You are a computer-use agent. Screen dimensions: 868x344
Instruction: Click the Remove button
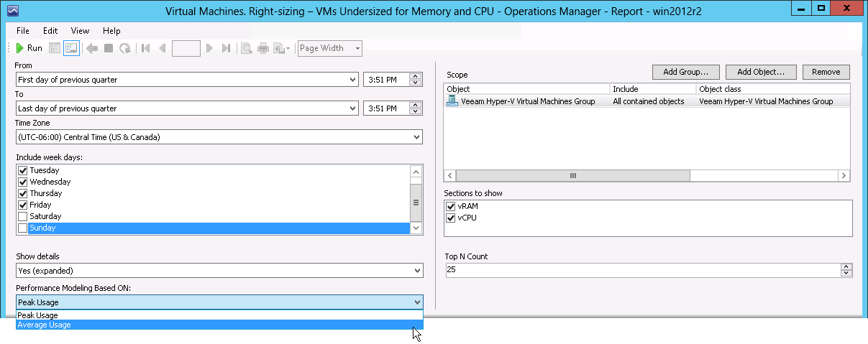(826, 72)
